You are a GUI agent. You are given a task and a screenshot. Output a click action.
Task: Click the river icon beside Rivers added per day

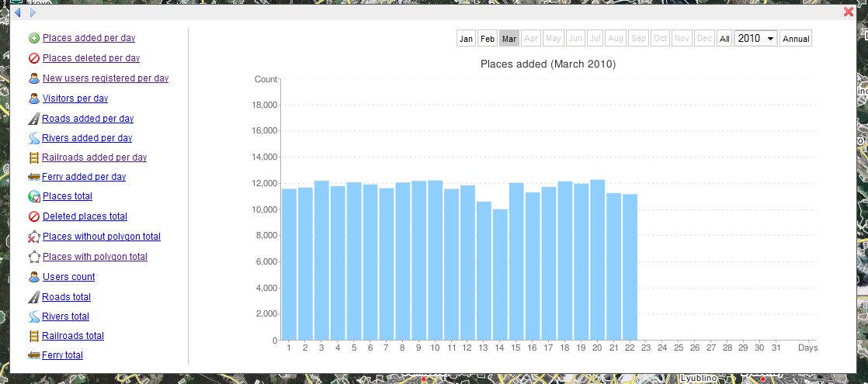coord(34,138)
